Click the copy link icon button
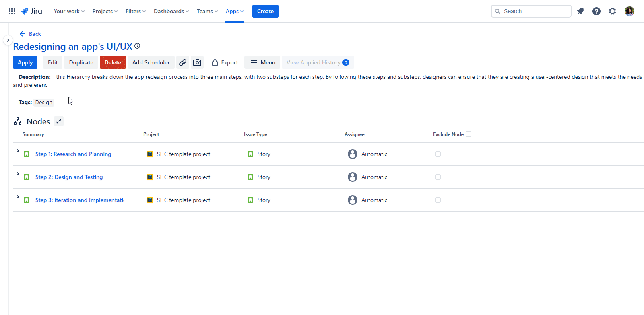Image resolution: width=644 pixels, height=315 pixels. (183, 62)
